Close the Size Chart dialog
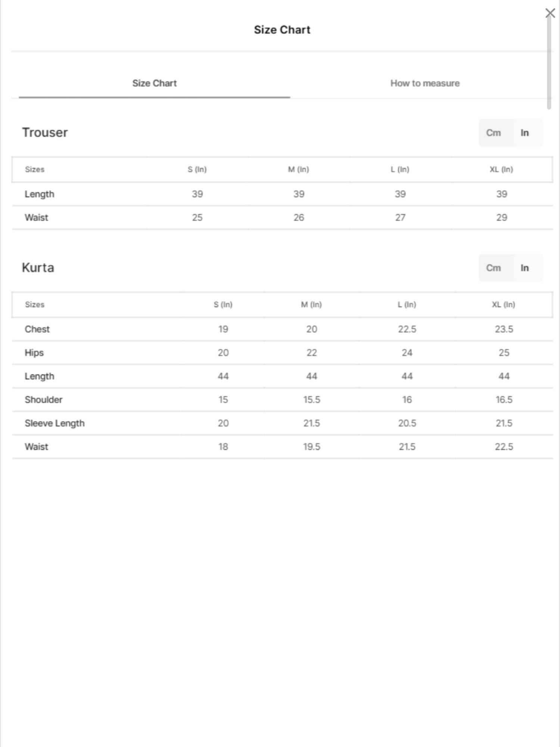The height and width of the screenshot is (747, 560). [x=550, y=13]
